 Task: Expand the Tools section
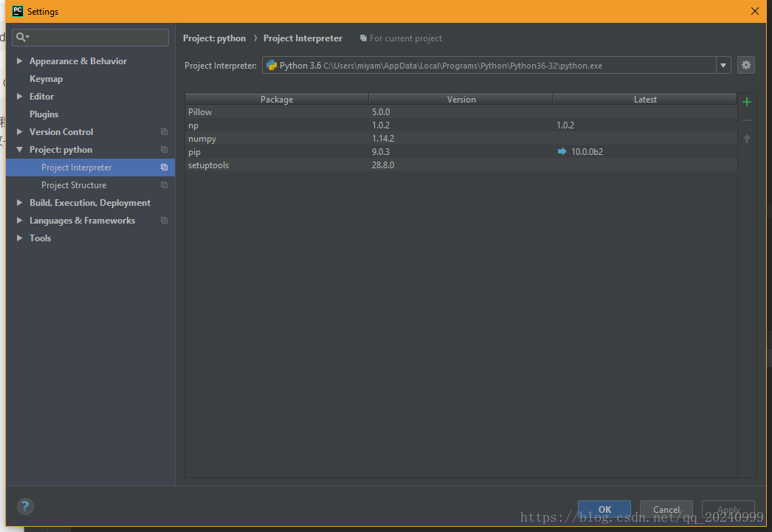20,238
